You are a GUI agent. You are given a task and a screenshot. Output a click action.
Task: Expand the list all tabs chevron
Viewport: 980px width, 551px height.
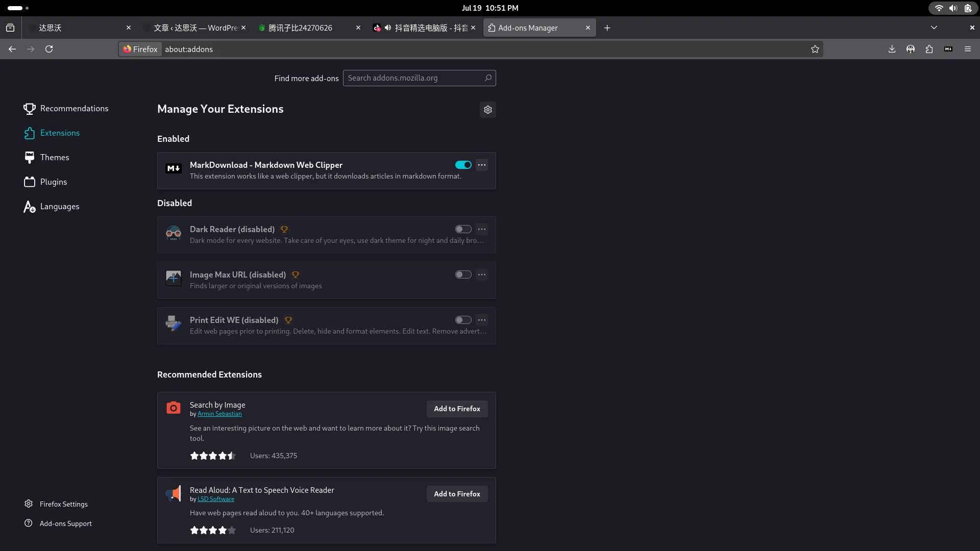click(x=934, y=28)
